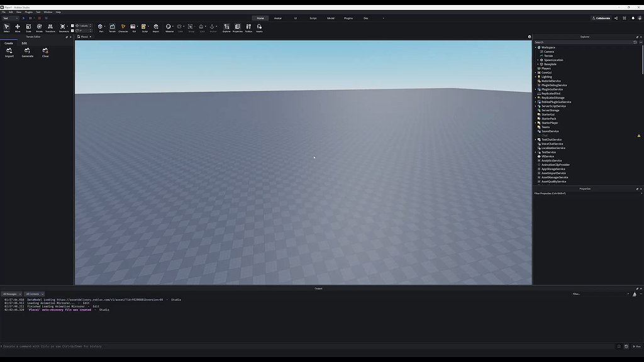Click the GUI toolbar icon

click(133, 28)
